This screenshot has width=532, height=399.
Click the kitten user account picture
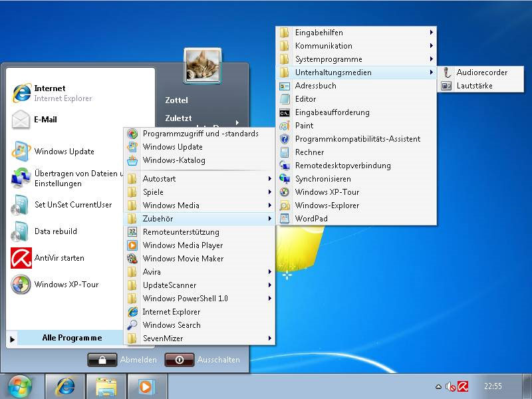tap(203, 65)
